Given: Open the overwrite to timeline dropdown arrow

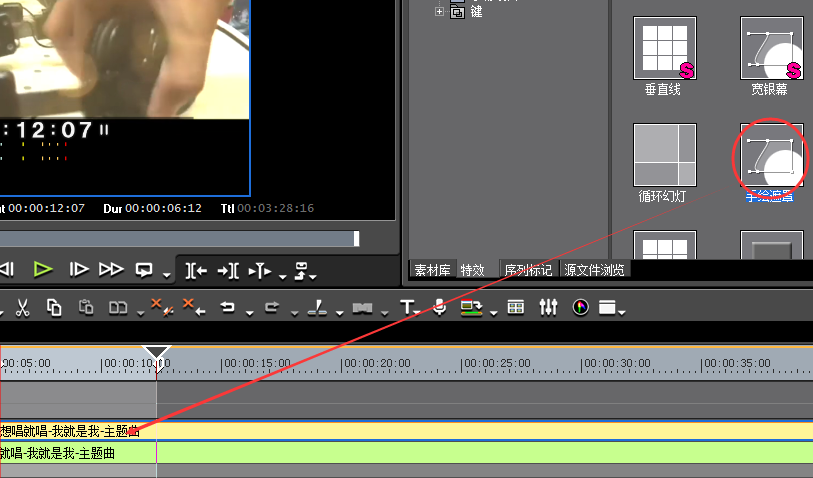Looking at the screenshot, I should [313, 277].
